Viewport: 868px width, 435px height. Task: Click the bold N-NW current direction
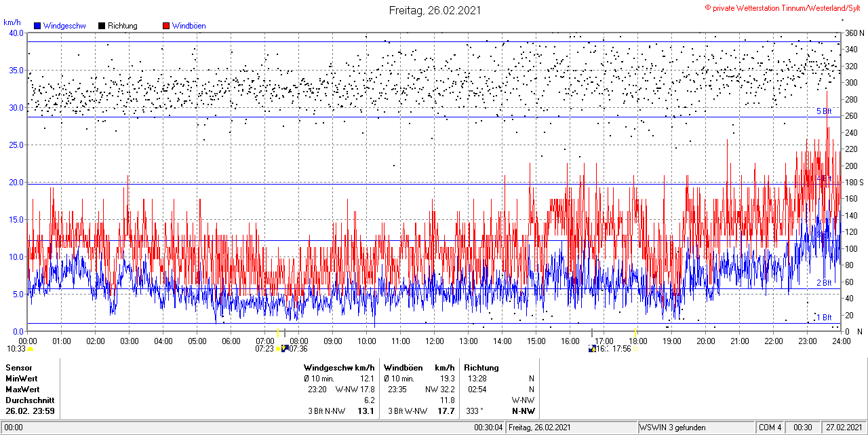523,411
